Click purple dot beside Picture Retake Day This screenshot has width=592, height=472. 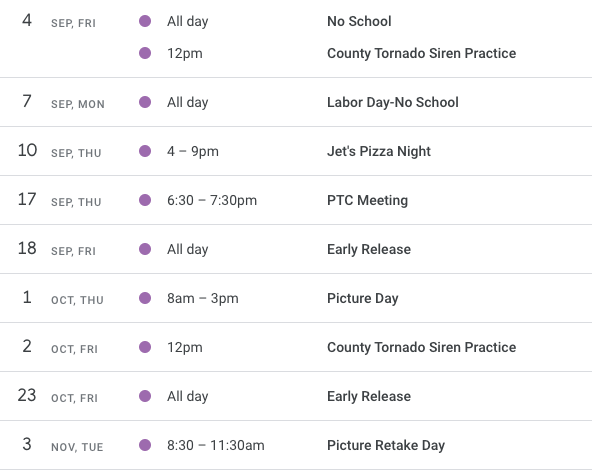pyautogui.click(x=145, y=445)
